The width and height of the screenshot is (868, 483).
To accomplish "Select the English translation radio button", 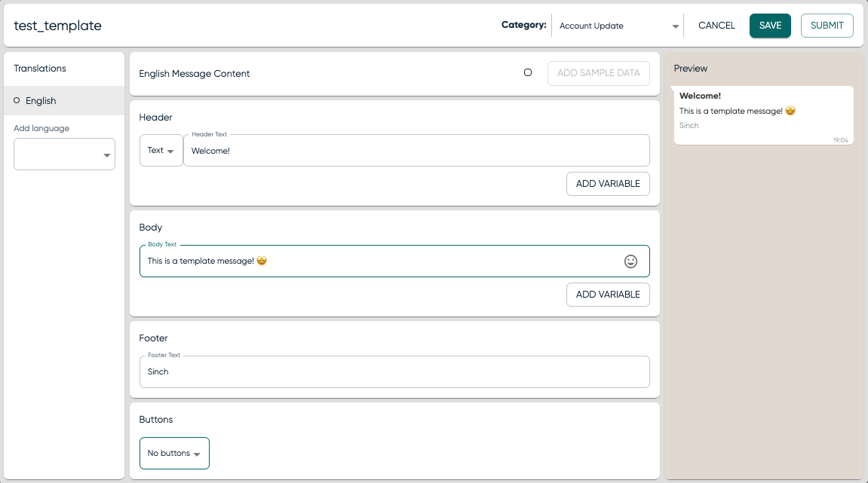I will click(x=16, y=100).
